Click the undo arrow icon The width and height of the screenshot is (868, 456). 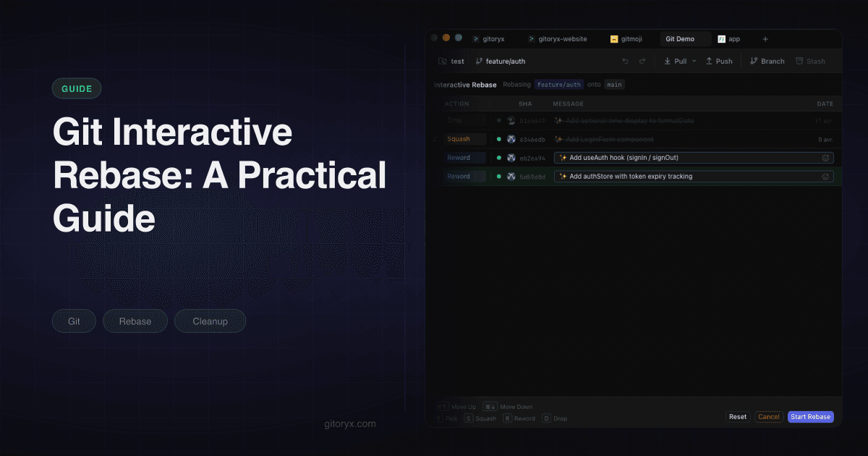(625, 62)
